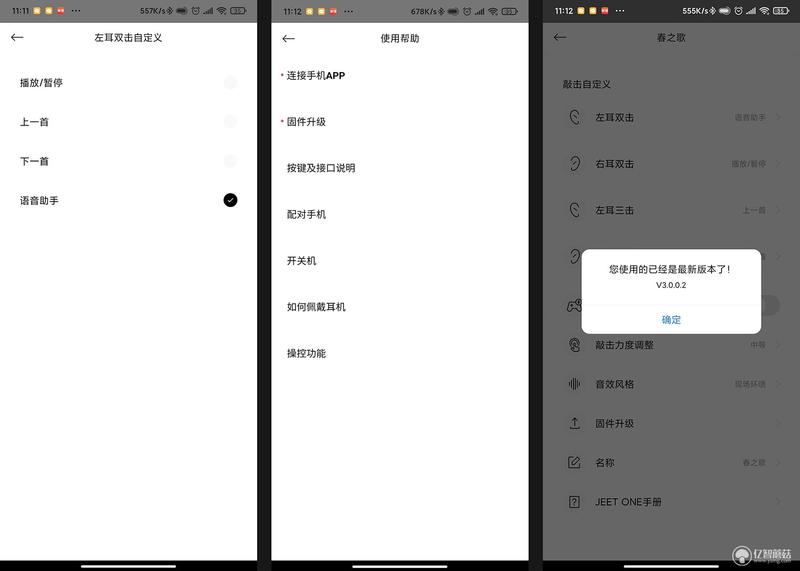Tap the question-mark manual icon beside JEET ONE手册
800x571 pixels.
point(574,502)
